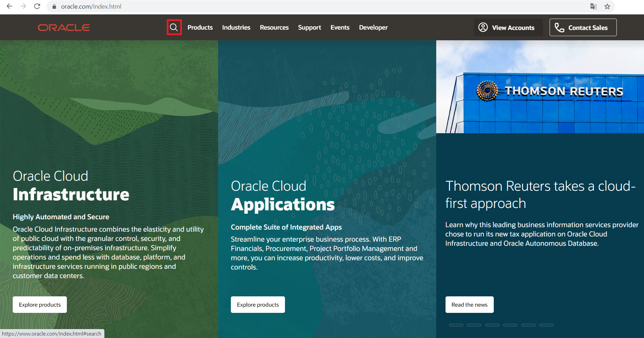Select the sixth carousel slide indicator
This screenshot has height=338, width=644.
coord(546,325)
